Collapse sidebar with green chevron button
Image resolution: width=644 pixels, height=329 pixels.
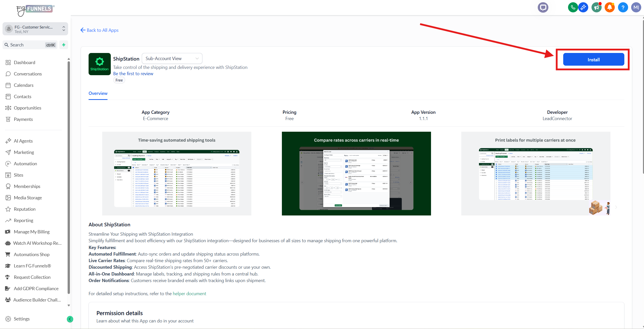tap(70, 319)
